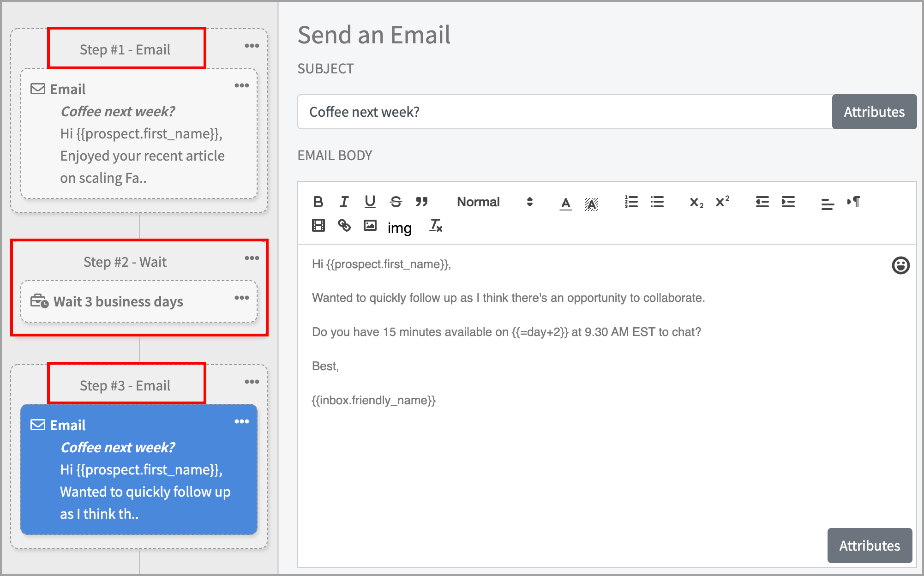Image resolution: width=924 pixels, height=576 pixels.
Task: Toggle bold formatting in email editor
Action: pyautogui.click(x=318, y=202)
